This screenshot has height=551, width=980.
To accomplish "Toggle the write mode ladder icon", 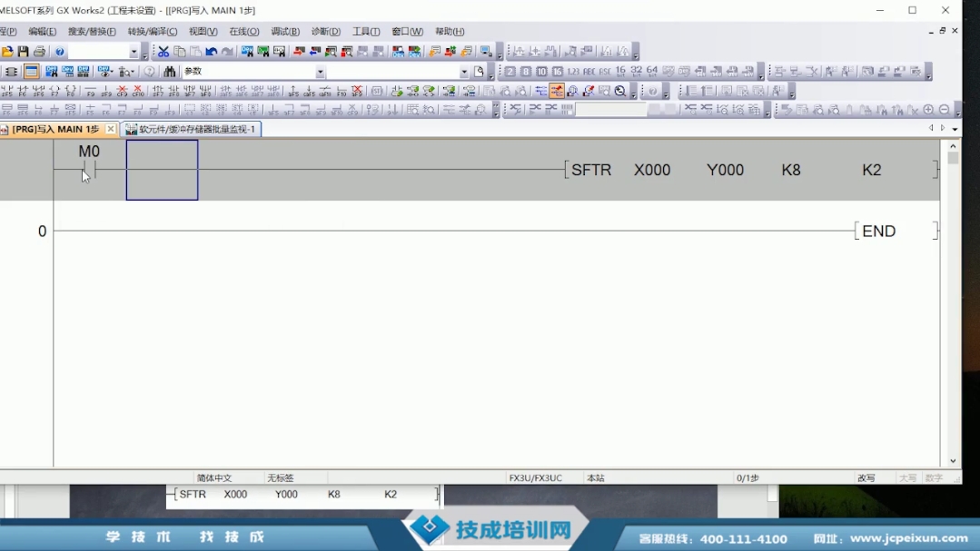I will tap(556, 92).
